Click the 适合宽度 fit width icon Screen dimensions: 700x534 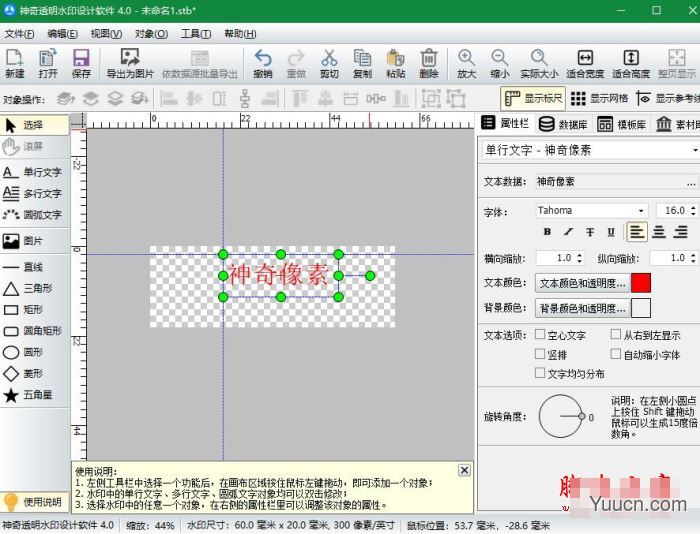tap(585, 64)
